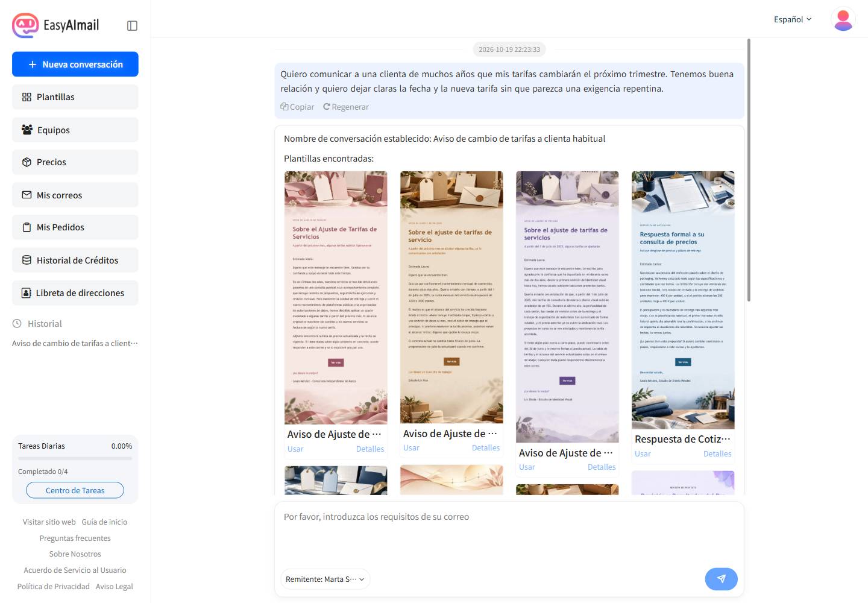The height and width of the screenshot is (603, 868).
Task: Open Acuerdo de Servicio al Usuario
Action: coord(75,570)
